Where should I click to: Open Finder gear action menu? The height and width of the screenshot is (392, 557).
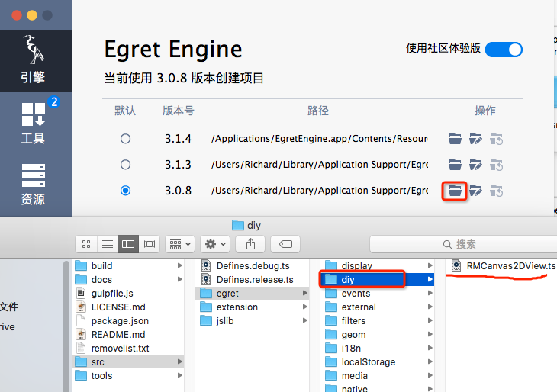point(215,244)
